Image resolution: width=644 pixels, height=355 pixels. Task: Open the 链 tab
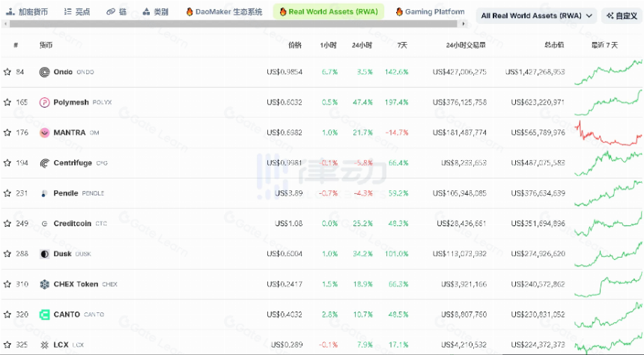pyautogui.click(x=117, y=12)
